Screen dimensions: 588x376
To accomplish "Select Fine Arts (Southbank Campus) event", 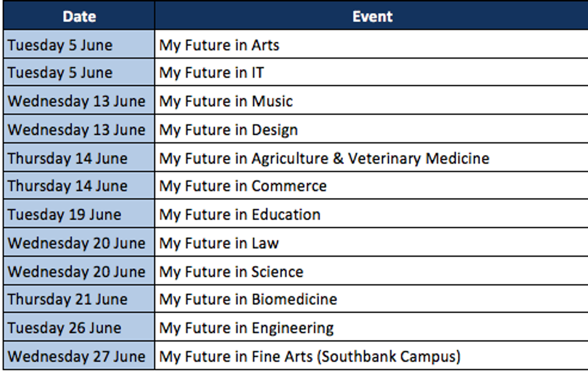I will (x=371, y=356).
